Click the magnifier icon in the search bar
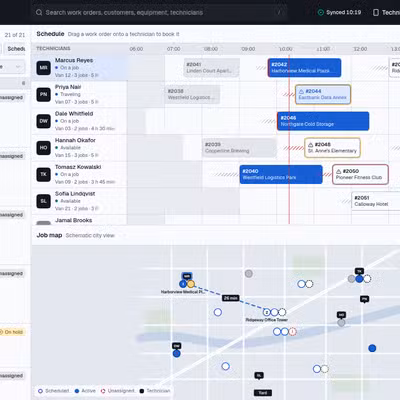Viewport: 400px width, 400px height. [39, 13]
